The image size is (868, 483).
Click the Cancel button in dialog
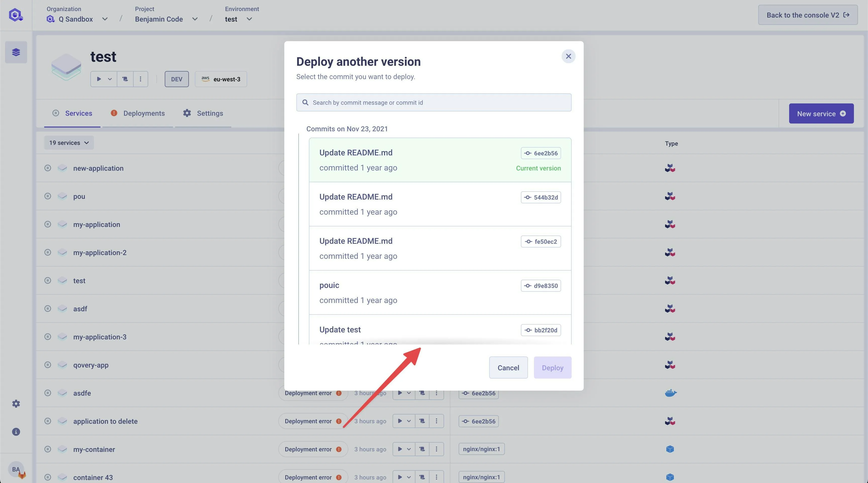(508, 368)
